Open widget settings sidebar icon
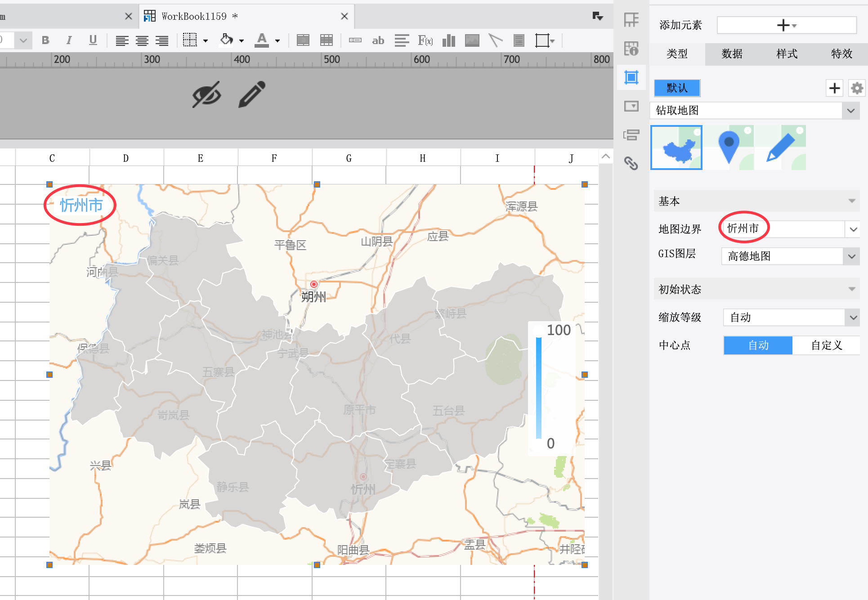Screen dimensions: 868x600 click(x=631, y=106)
